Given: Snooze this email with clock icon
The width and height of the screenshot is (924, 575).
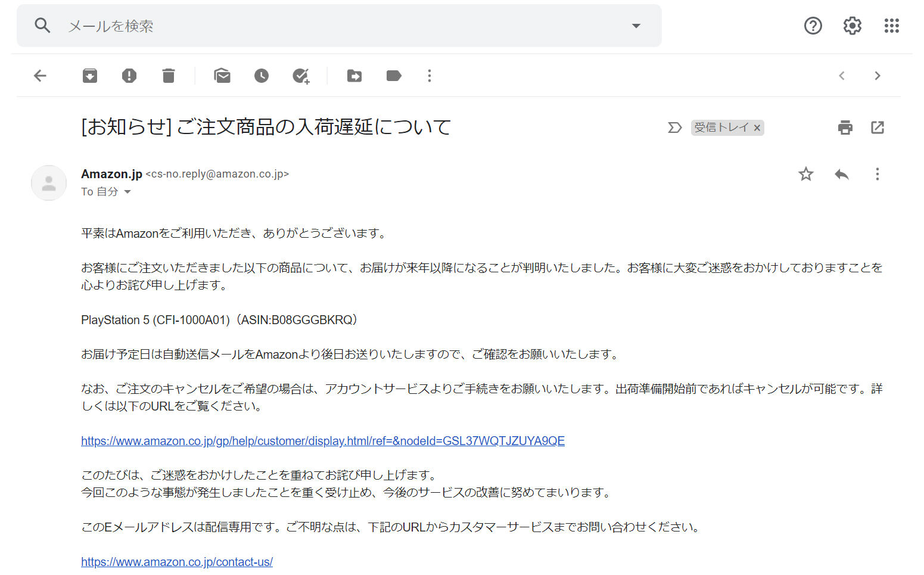Looking at the screenshot, I should tap(262, 76).
